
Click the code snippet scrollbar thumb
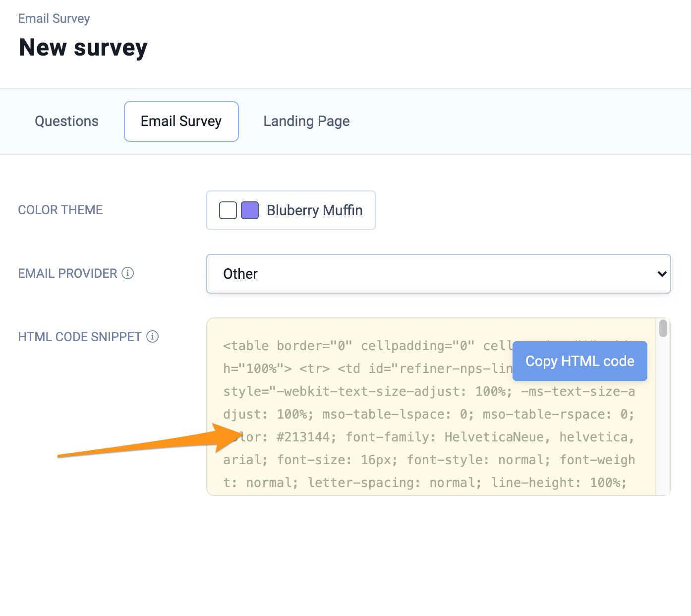(x=663, y=328)
